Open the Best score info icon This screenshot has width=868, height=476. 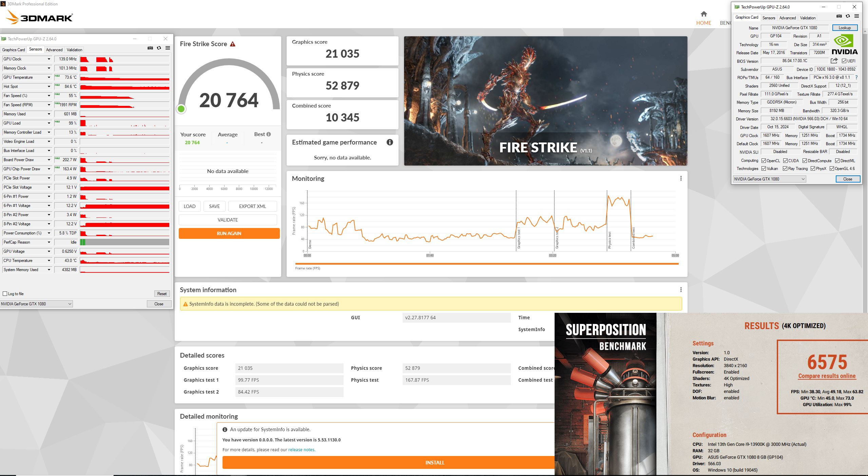269,134
